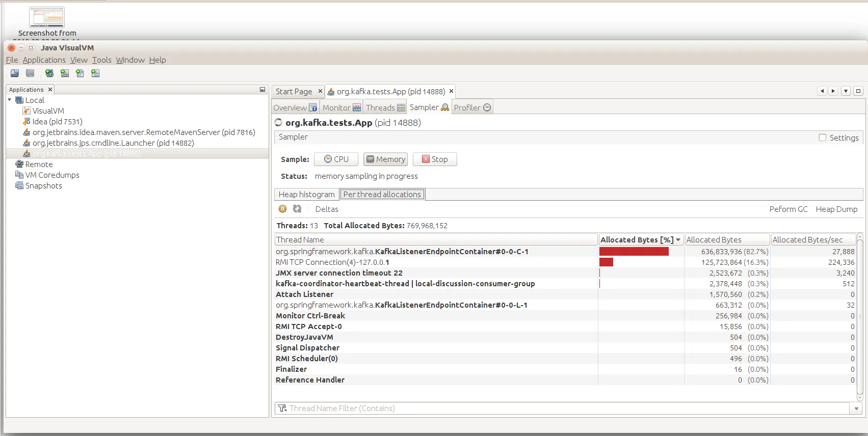Image resolution: width=868 pixels, height=436 pixels.
Task: Enable the Settings checkbox
Action: 822,138
